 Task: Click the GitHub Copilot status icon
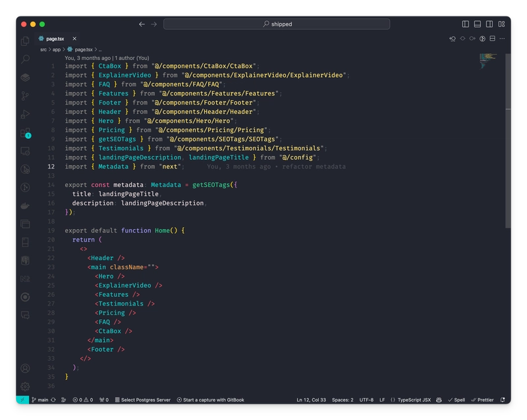click(x=439, y=400)
